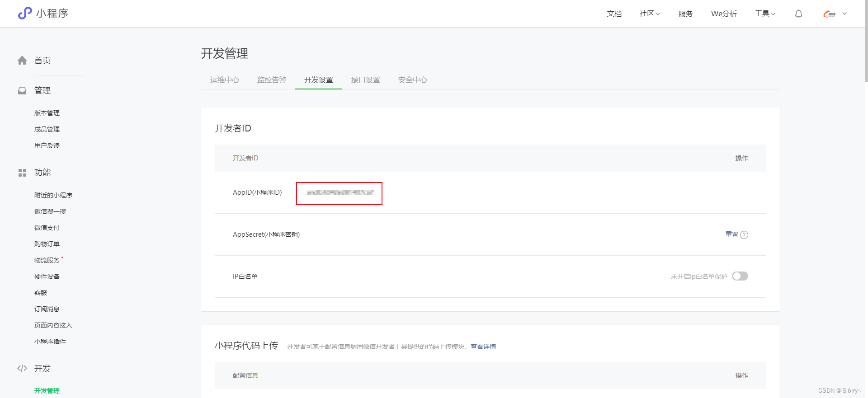Image resolution: width=868 pixels, height=398 pixels.
Task: Open 物流服务 in the sidebar
Action: tap(47, 260)
